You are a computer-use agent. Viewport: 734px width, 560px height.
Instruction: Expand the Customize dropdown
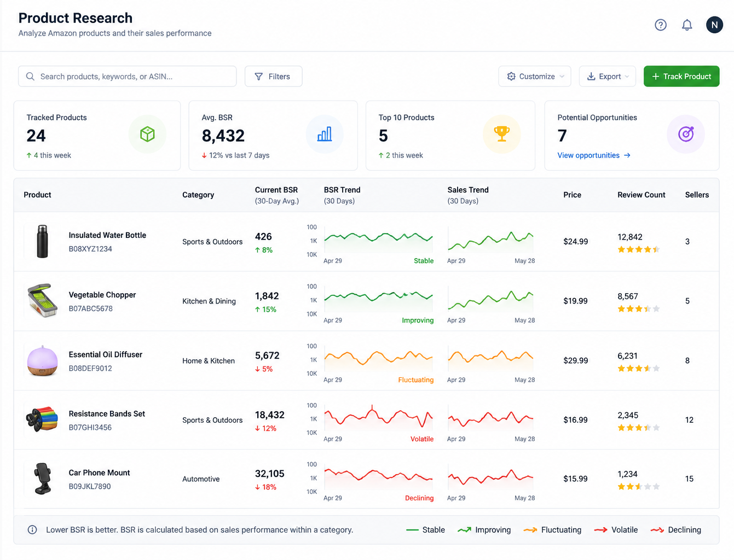pyautogui.click(x=535, y=77)
